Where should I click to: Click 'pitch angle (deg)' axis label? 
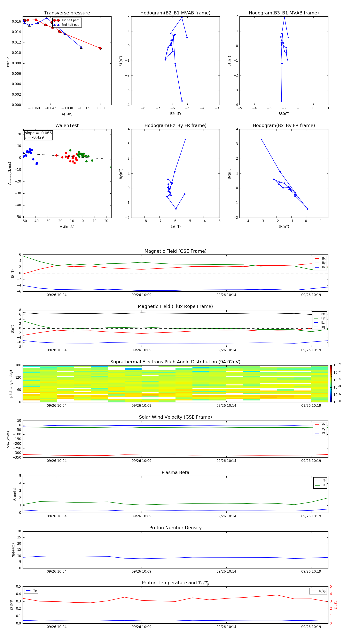11,384
